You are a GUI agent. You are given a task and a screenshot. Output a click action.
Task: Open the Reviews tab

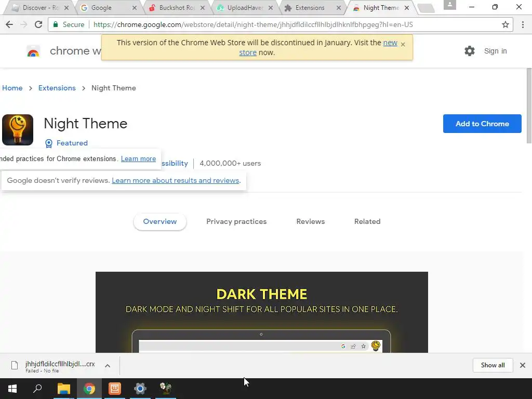point(311,221)
